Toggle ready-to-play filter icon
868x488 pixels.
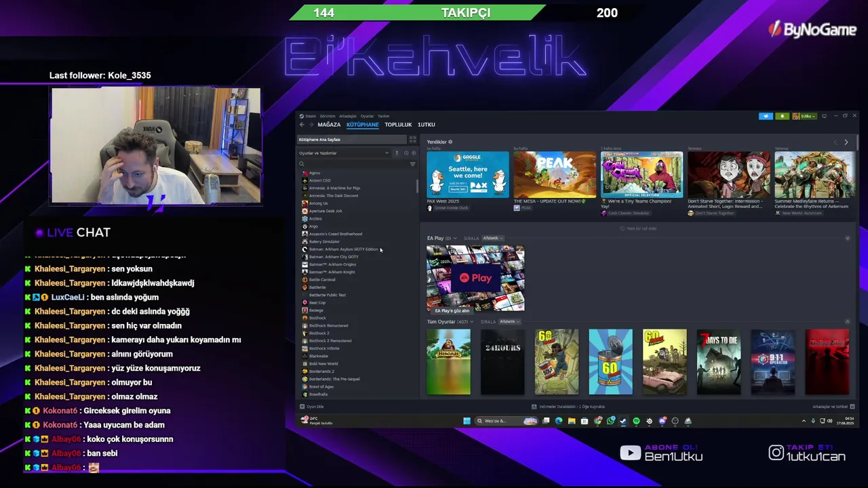coord(414,153)
